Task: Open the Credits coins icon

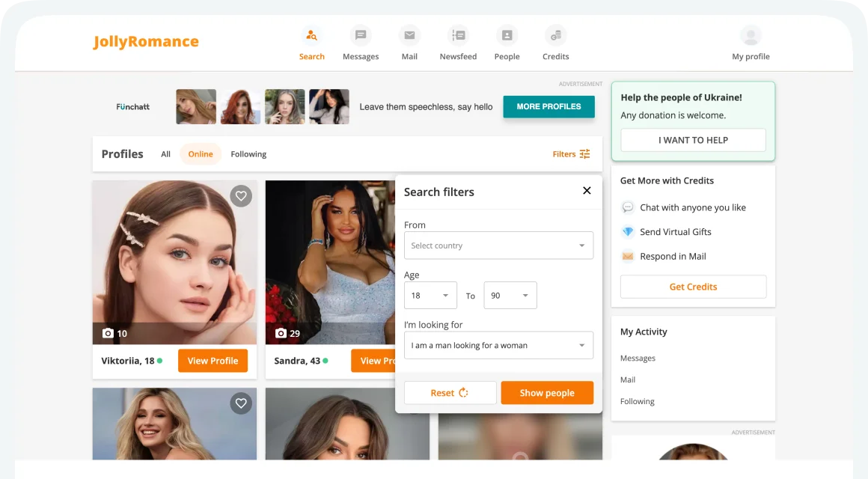Action: tap(555, 35)
